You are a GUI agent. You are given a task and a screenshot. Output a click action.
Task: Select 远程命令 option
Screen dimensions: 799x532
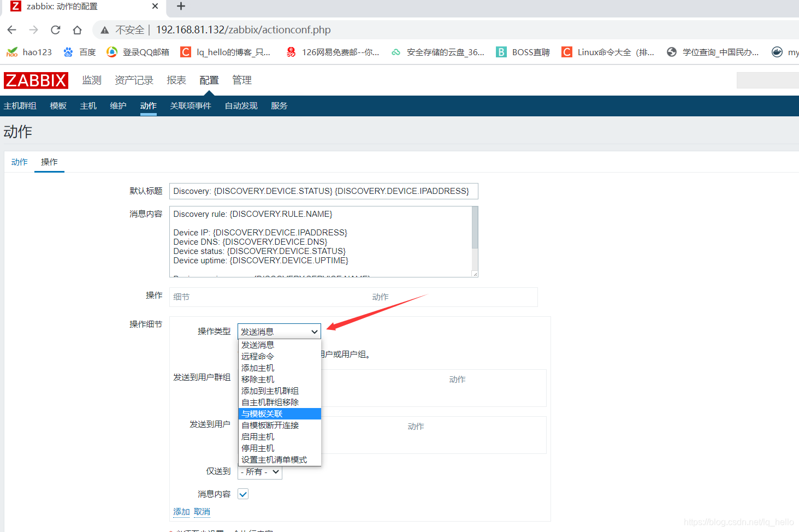280,356
